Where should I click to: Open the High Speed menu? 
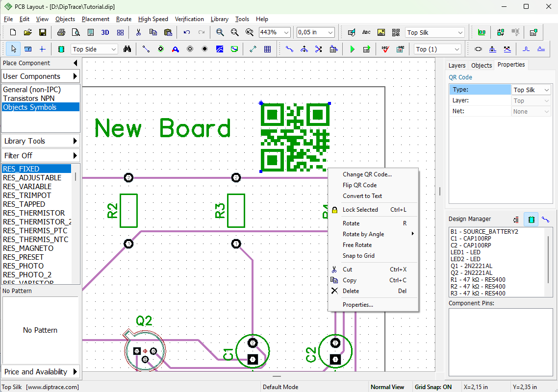(x=153, y=19)
